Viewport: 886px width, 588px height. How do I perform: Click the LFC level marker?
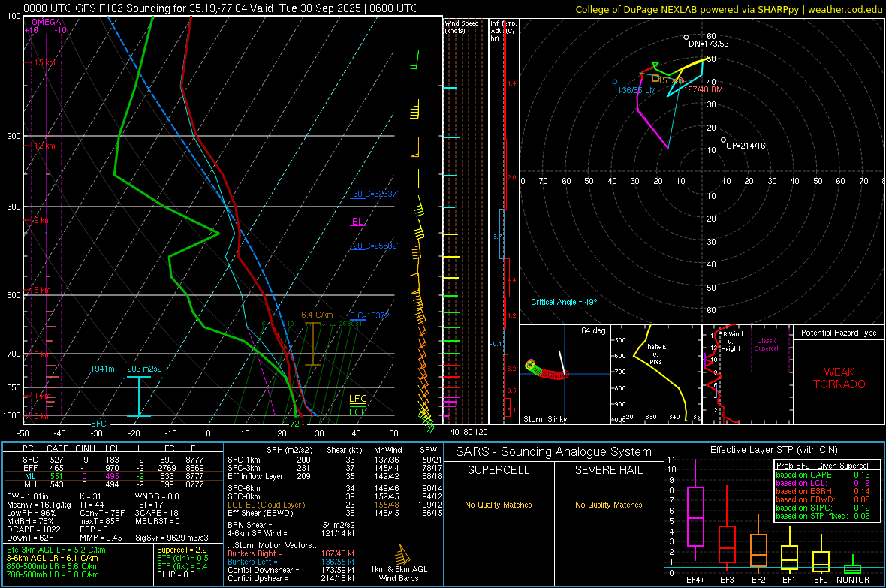(357, 399)
